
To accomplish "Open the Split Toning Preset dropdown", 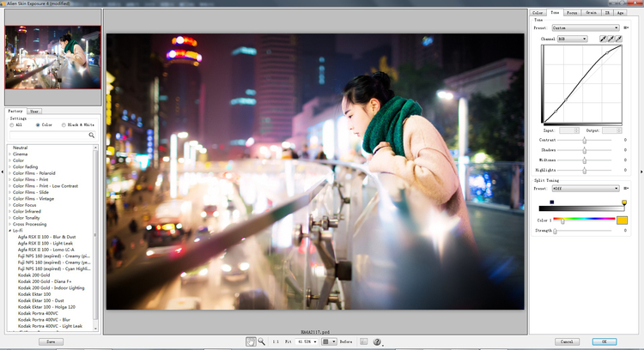I will point(586,189).
